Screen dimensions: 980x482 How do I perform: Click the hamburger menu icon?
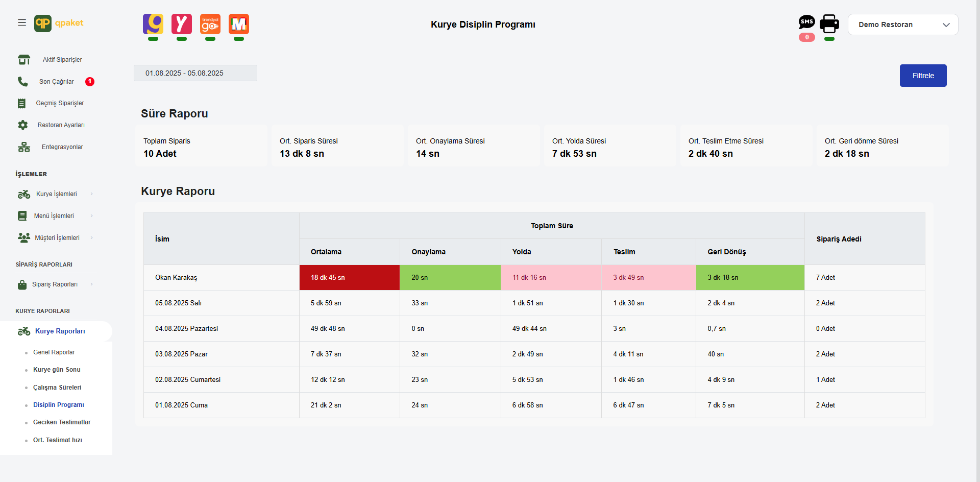tap(22, 22)
